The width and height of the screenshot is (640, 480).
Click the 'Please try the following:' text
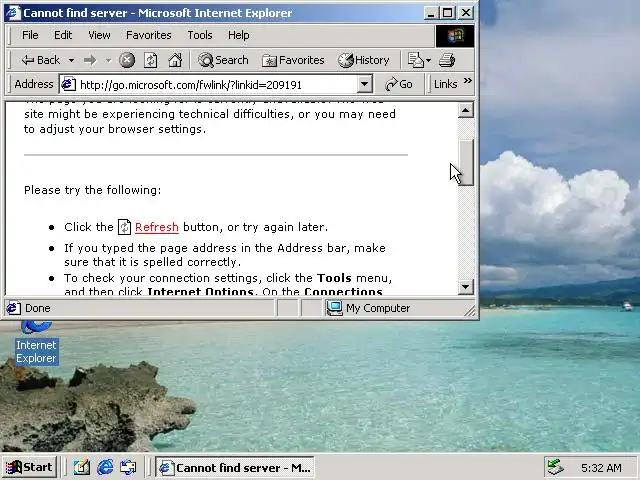click(93, 190)
